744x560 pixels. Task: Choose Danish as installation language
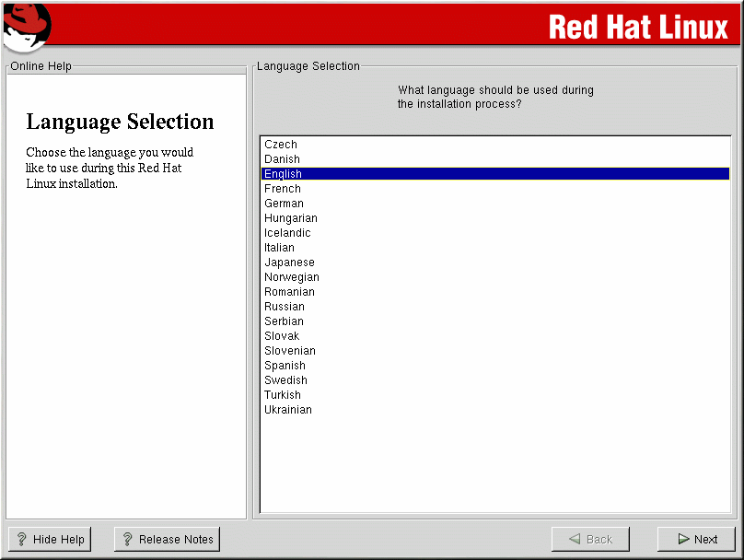[x=282, y=159]
